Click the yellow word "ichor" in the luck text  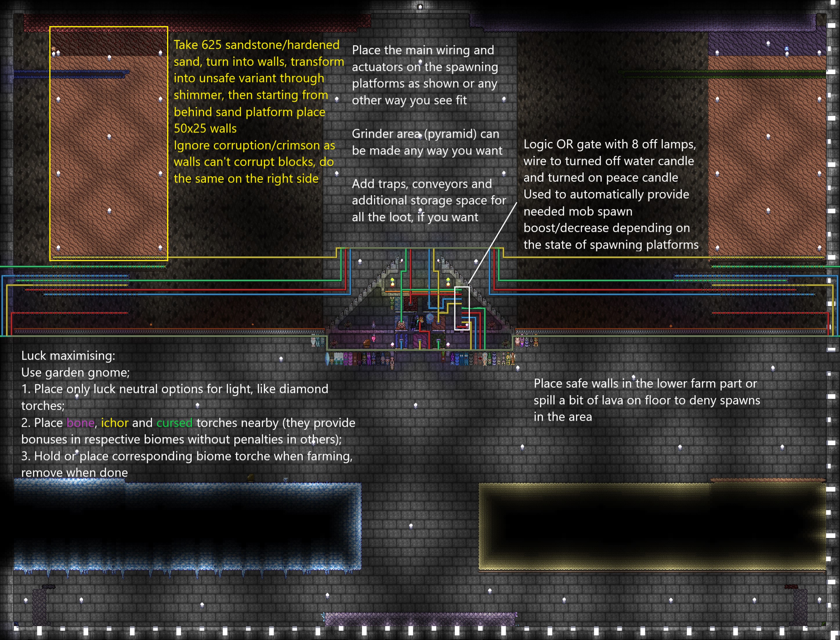(x=115, y=423)
